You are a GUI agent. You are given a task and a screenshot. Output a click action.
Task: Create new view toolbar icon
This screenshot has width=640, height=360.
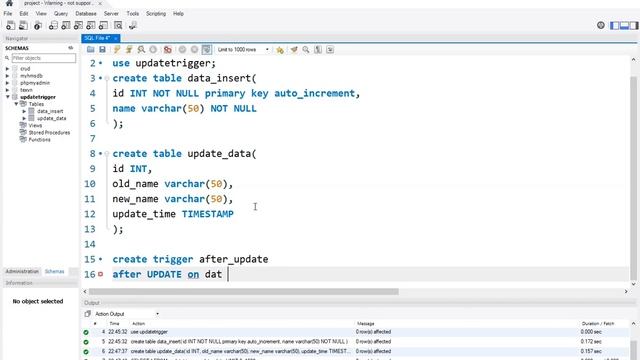(x=78, y=26)
